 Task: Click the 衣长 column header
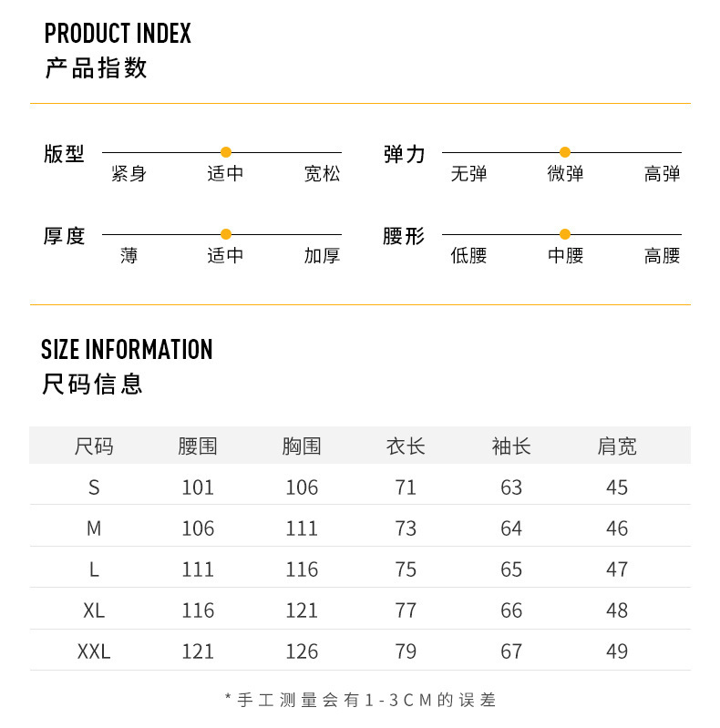pyautogui.click(x=406, y=446)
